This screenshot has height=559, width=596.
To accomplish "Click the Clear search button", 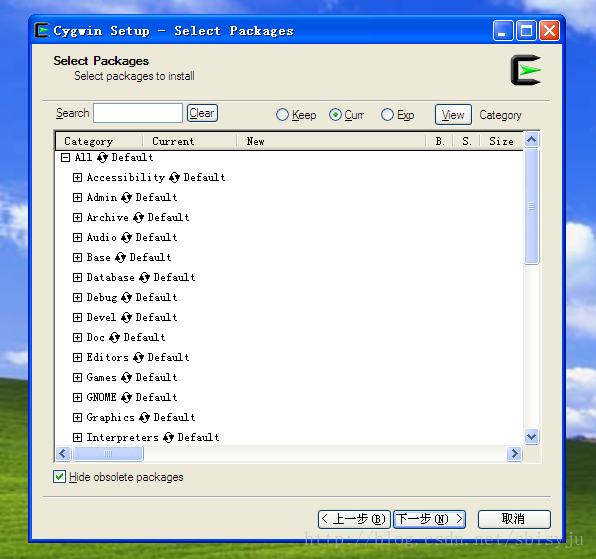I will pos(202,113).
